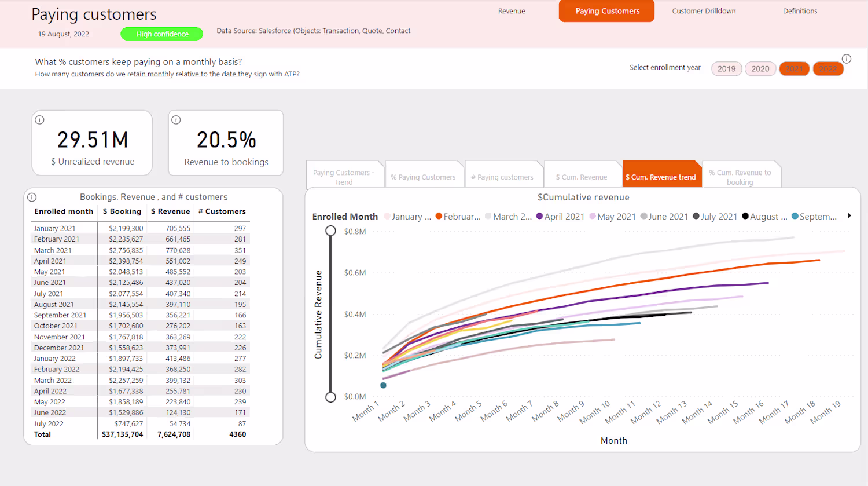Viewport: 868px width, 486px height.
Task: Click total booking $37,135,704
Action: (122, 434)
